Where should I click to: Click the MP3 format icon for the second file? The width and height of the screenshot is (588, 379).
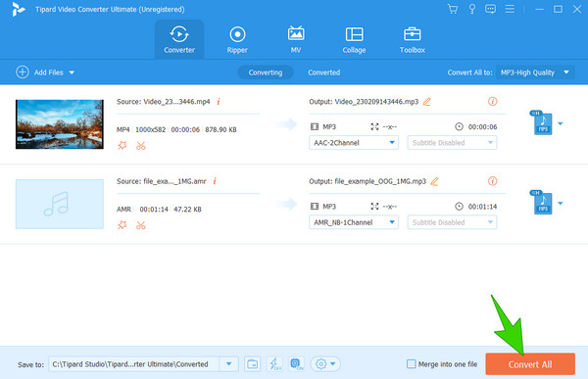[x=542, y=203]
